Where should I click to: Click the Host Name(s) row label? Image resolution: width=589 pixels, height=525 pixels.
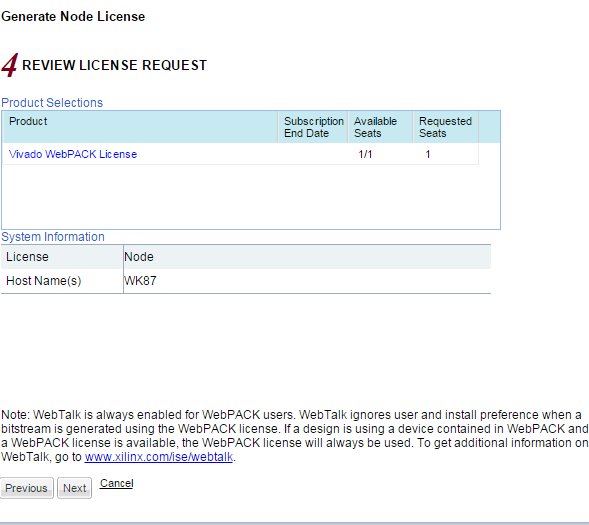click(x=44, y=281)
